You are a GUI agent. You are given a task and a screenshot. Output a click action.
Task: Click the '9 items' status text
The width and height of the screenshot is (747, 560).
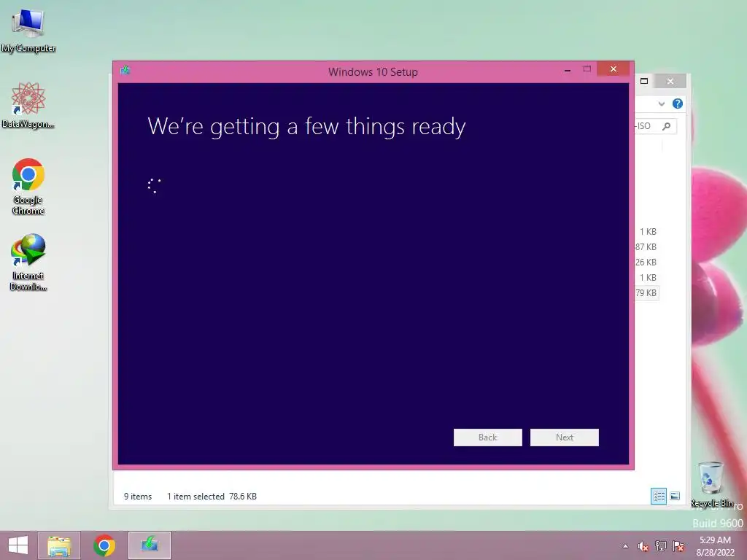coord(138,496)
